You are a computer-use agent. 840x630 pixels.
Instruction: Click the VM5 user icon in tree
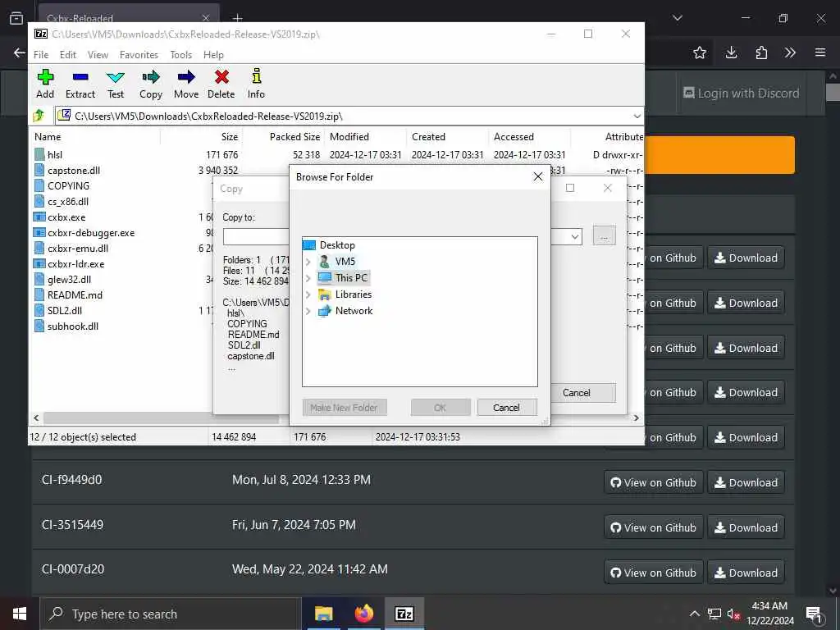click(325, 262)
